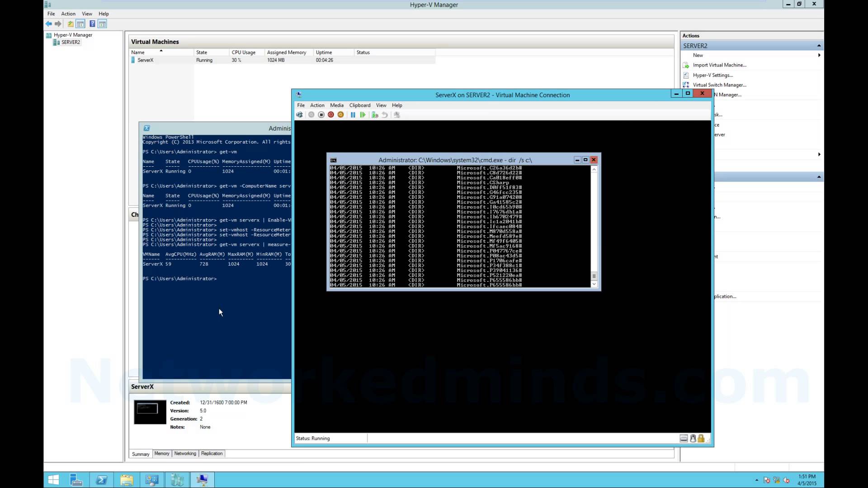Image resolution: width=868 pixels, height=488 pixels.
Task: Shut down the VM with the red icon
Action: click(x=331, y=115)
